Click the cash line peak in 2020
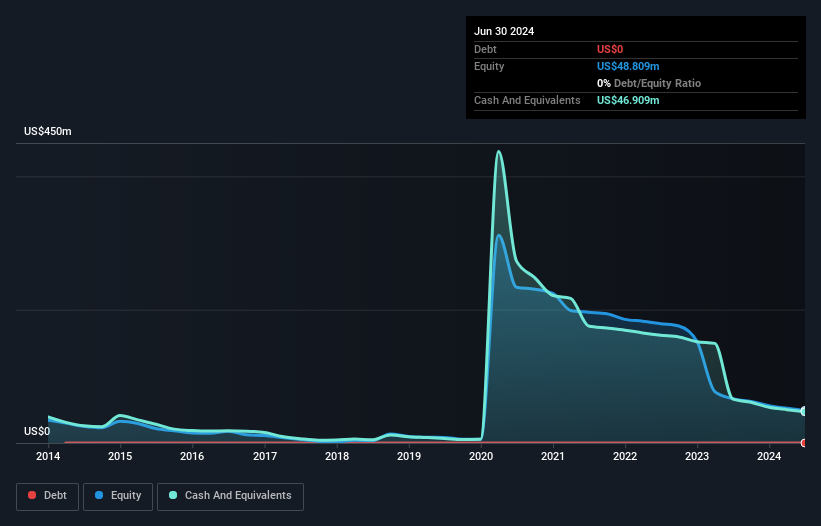 pos(499,152)
